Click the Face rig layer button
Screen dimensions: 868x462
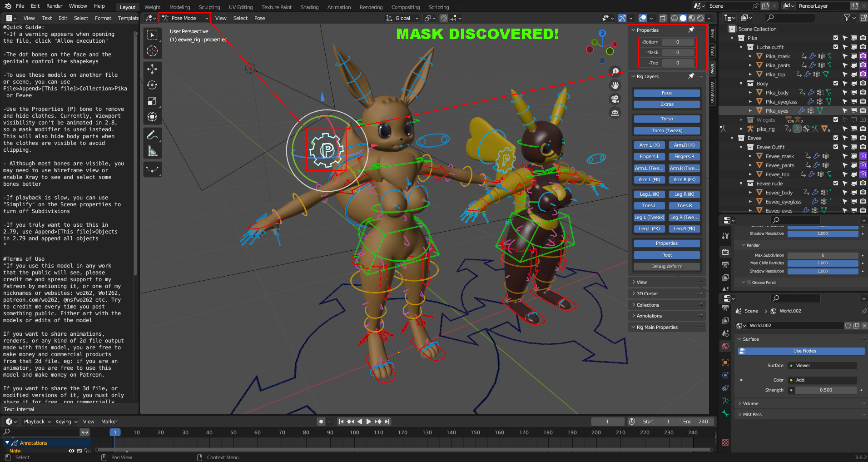(666, 93)
